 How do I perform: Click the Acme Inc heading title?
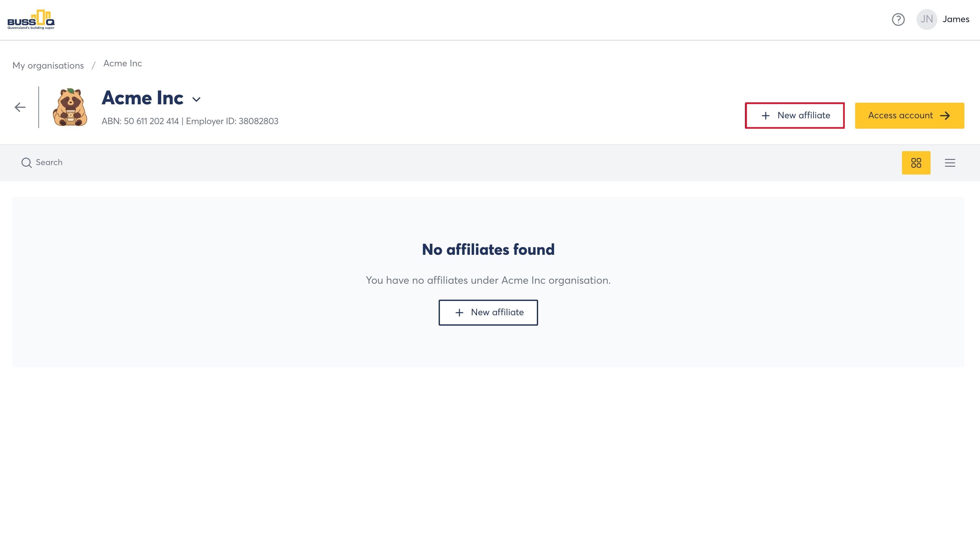pyautogui.click(x=142, y=98)
